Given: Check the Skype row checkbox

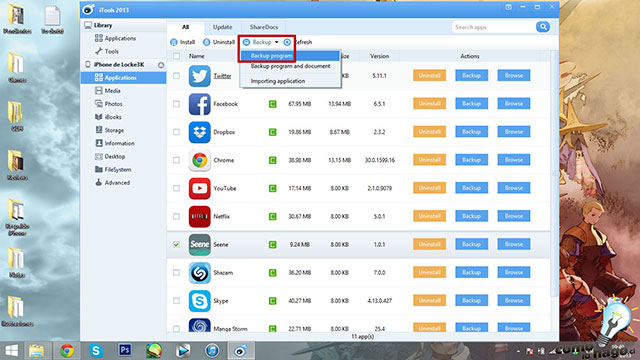Looking at the screenshot, I should point(176,301).
